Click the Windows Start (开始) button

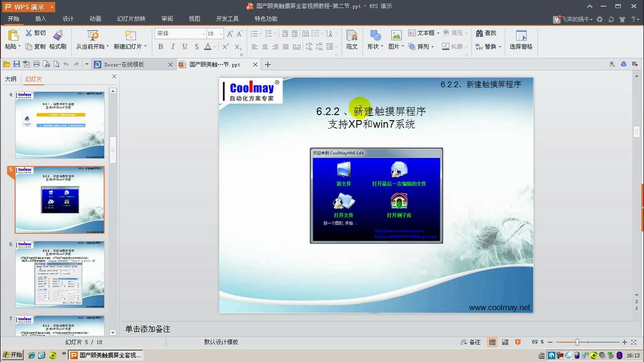click(x=12, y=355)
